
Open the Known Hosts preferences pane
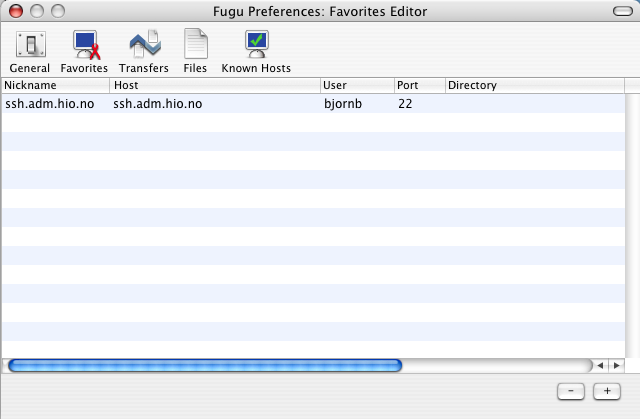click(x=256, y=51)
